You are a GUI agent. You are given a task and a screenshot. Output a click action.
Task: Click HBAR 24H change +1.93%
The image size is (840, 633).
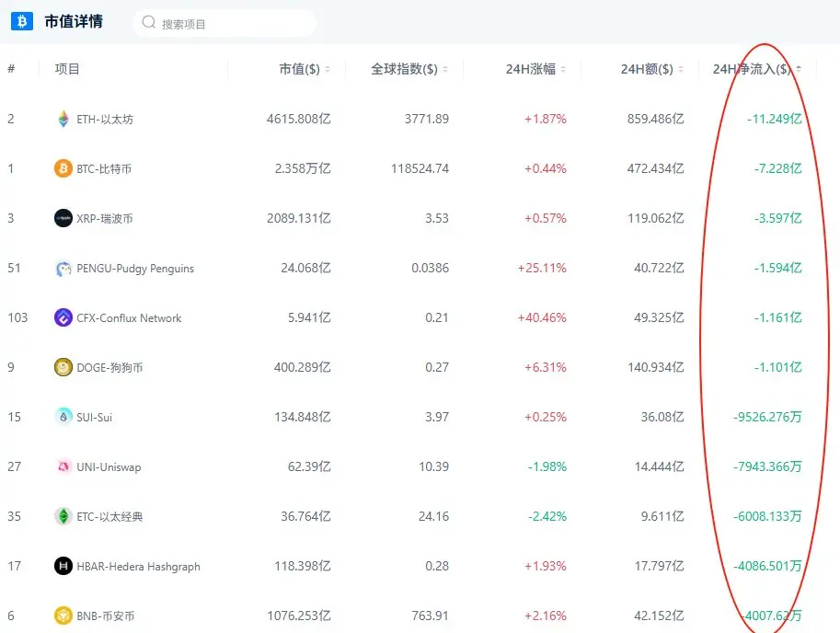[x=546, y=566]
